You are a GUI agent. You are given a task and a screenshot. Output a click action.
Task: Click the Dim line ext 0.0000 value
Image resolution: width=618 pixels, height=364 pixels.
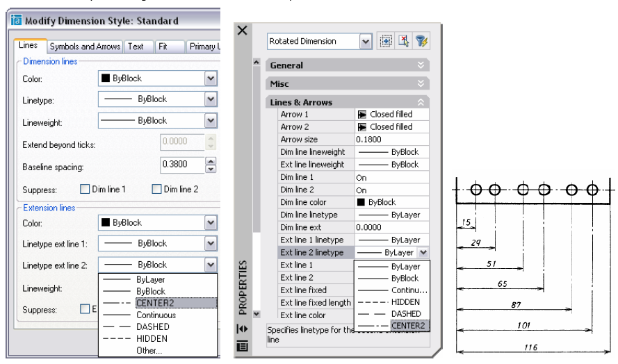click(x=392, y=227)
